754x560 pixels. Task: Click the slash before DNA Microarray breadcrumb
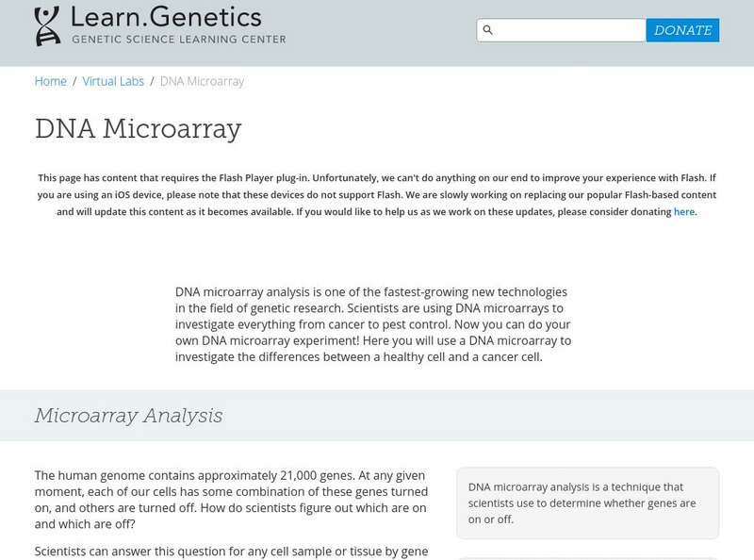click(x=152, y=81)
